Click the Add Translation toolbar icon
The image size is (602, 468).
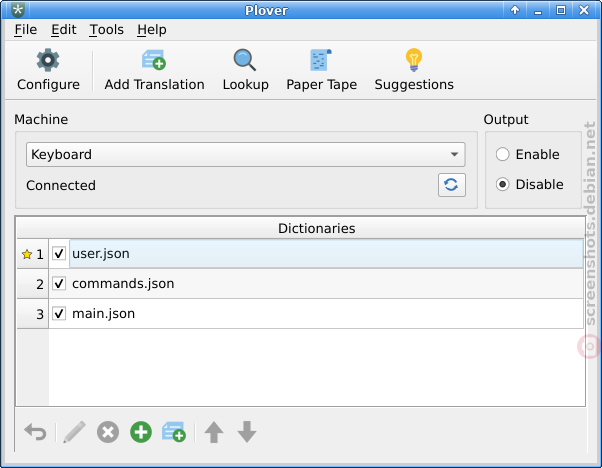coord(154,60)
